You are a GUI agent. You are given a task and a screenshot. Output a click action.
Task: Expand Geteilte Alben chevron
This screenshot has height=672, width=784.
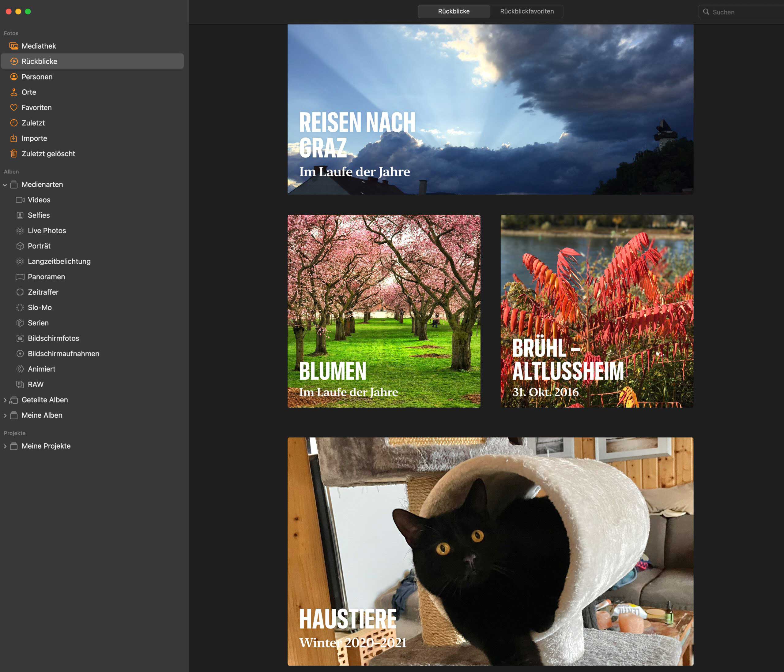pos(5,400)
